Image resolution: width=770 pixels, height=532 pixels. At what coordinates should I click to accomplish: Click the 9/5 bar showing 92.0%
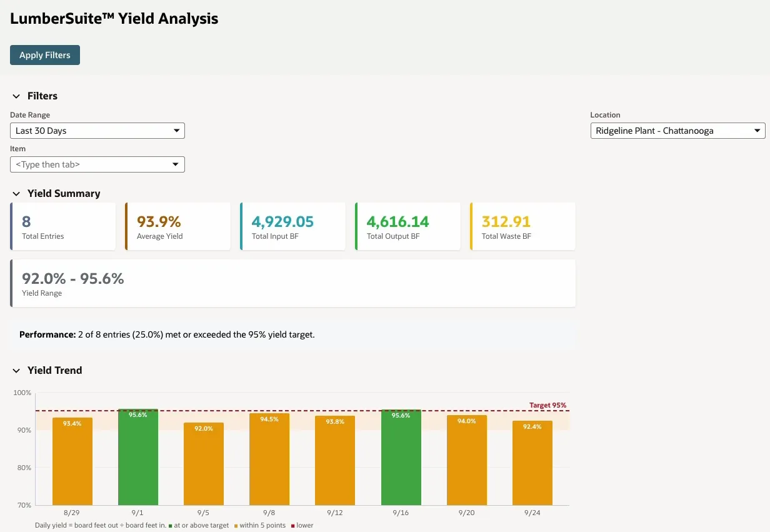(204, 464)
